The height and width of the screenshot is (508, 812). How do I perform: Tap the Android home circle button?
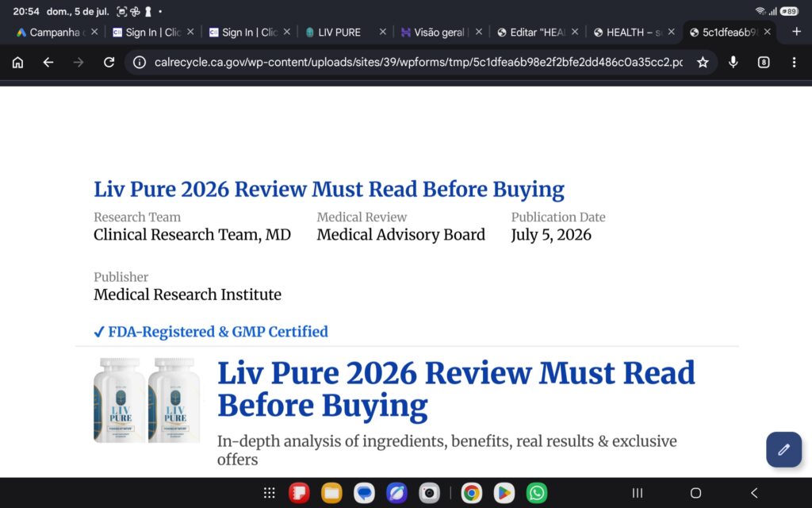tap(695, 493)
